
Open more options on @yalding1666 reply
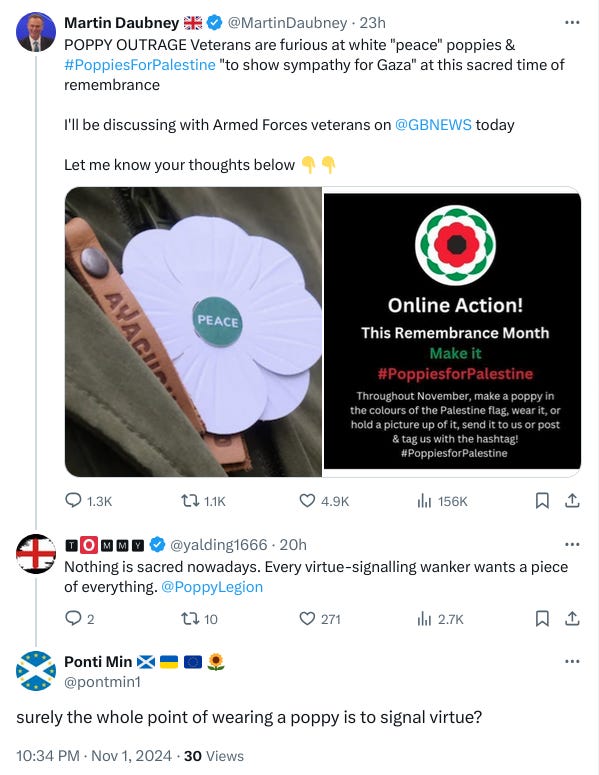click(572, 545)
